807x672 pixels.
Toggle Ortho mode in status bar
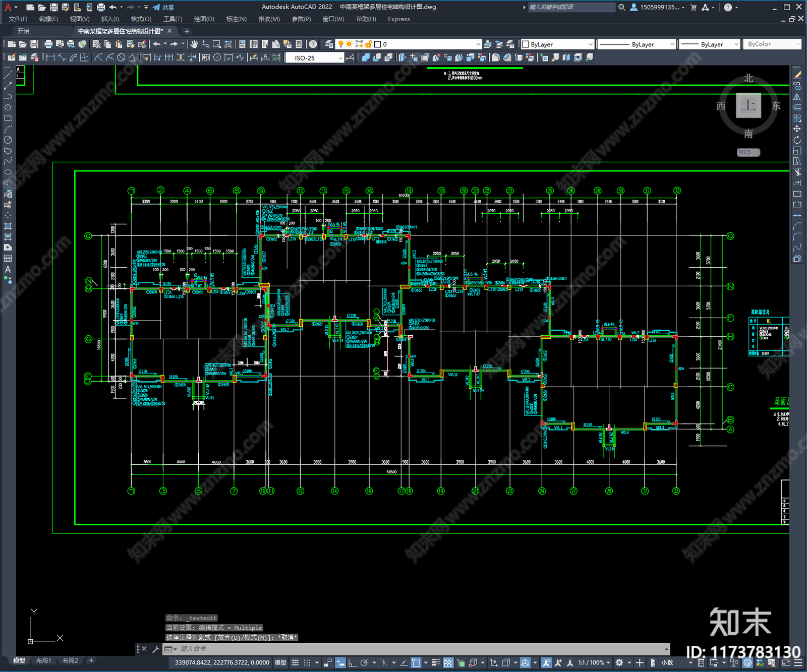click(352, 662)
